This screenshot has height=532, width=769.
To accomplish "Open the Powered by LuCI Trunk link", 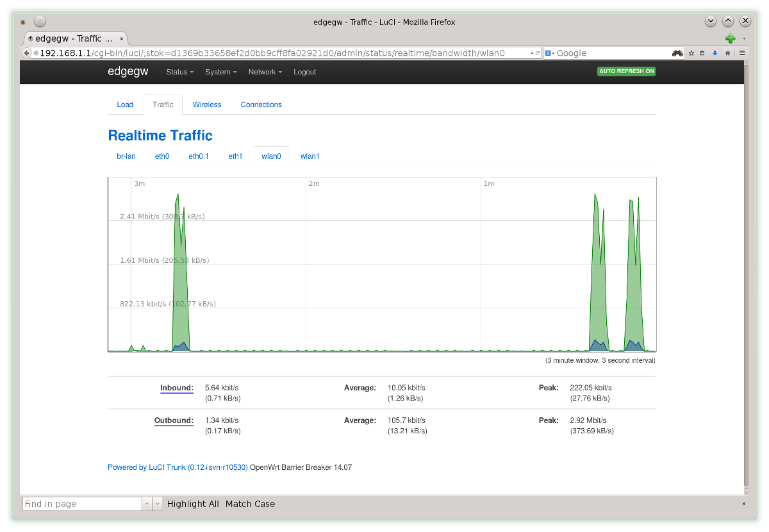I will 178,467.
